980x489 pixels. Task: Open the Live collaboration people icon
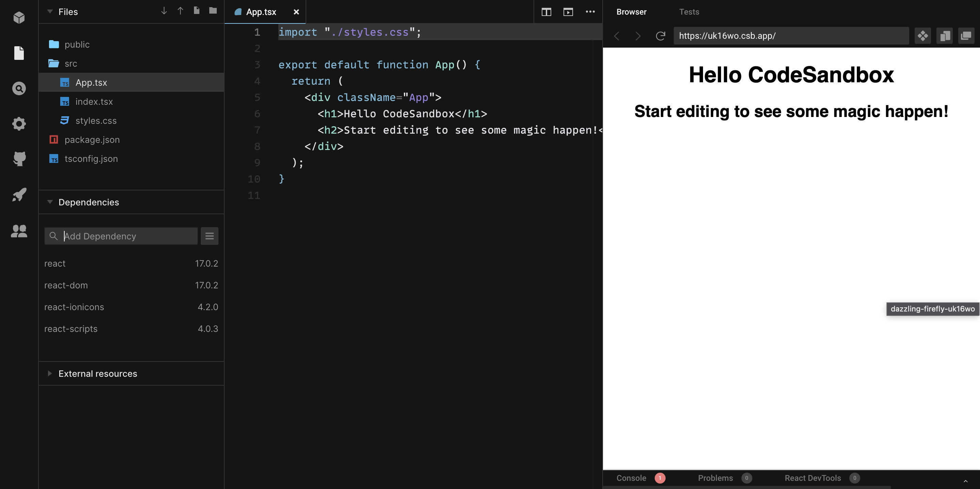pyautogui.click(x=19, y=231)
